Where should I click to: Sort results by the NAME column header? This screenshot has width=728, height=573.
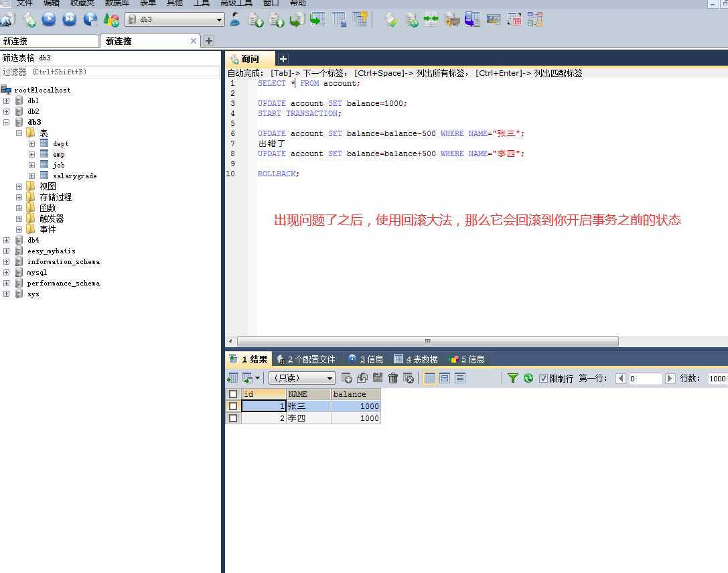point(308,394)
